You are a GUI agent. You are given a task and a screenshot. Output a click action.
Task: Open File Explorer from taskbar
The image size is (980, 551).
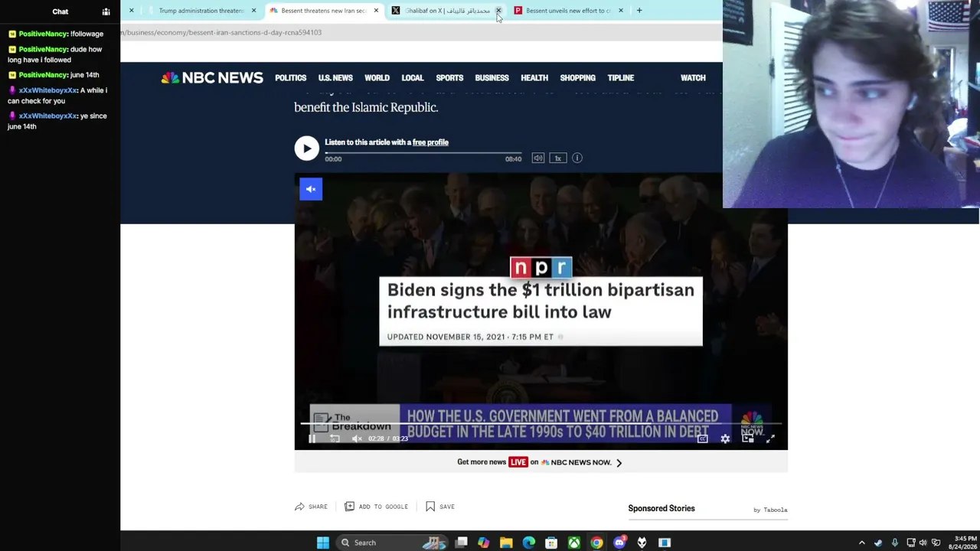point(506,543)
